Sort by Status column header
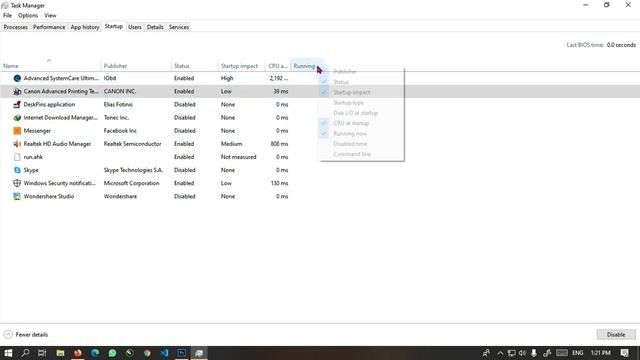The image size is (640, 360). coord(195,65)
